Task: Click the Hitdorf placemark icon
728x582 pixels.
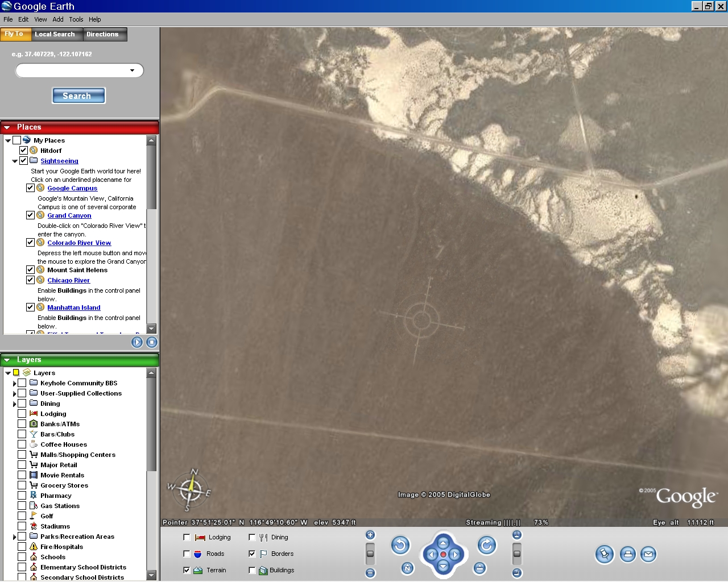Action: (34, 151)
